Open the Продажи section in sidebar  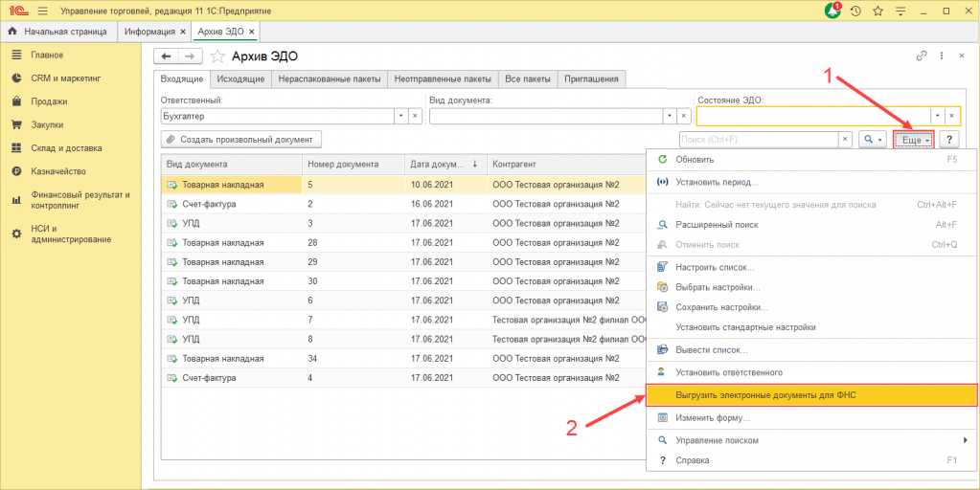(x=49, y=101)
